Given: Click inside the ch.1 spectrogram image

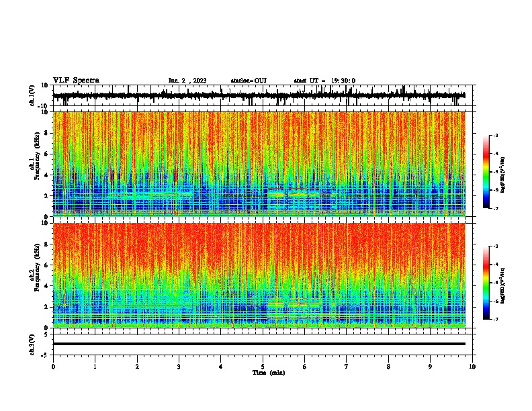Looking at the screenshot, I should (x=259, y=164).
